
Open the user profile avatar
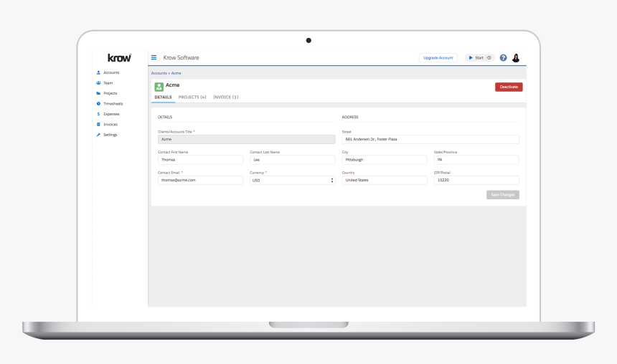pos(516,58)
